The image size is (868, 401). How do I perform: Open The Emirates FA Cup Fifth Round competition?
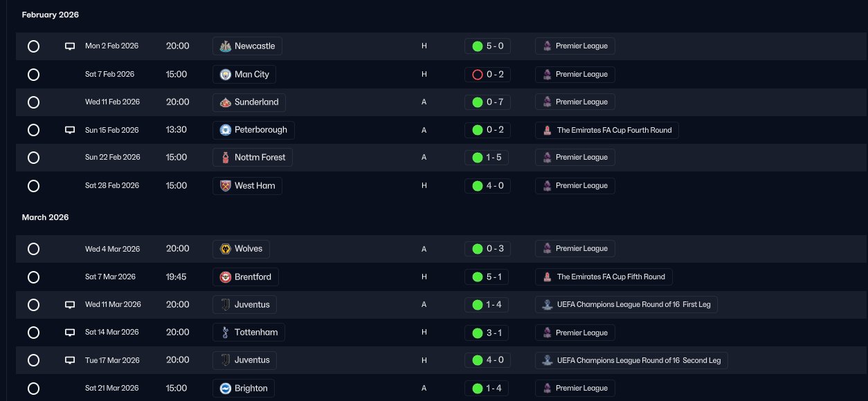(604, 277)
